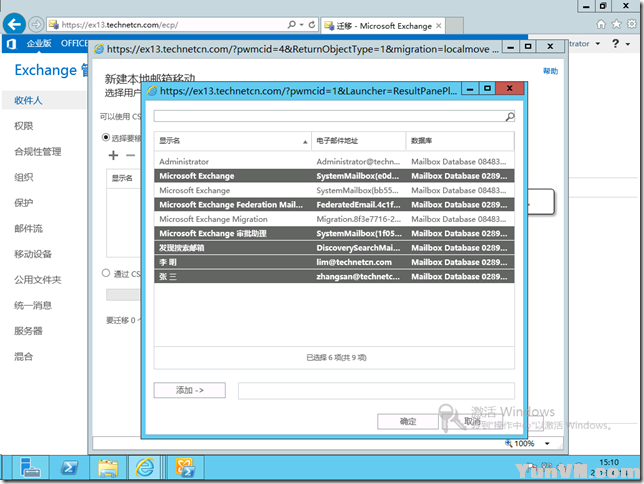Click the magnifier search icon in picker

click(x=509, y=117)
